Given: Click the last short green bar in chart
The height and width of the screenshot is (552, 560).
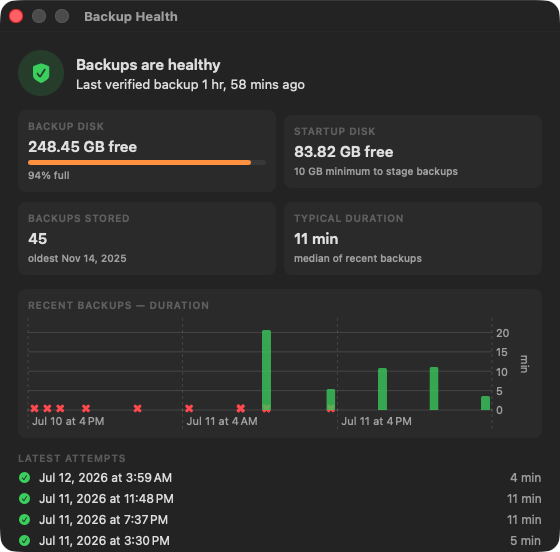Looking at the screenshot, I should (485, 403).
